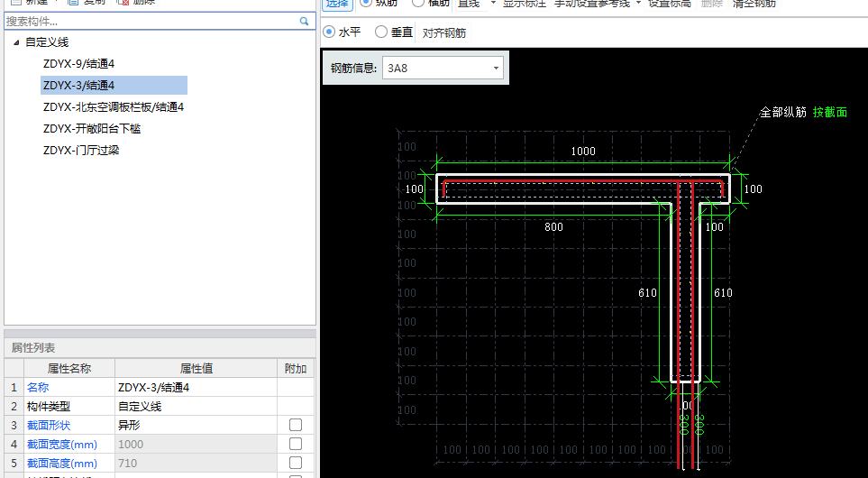Click row number 3 in property list

(14, 425)
